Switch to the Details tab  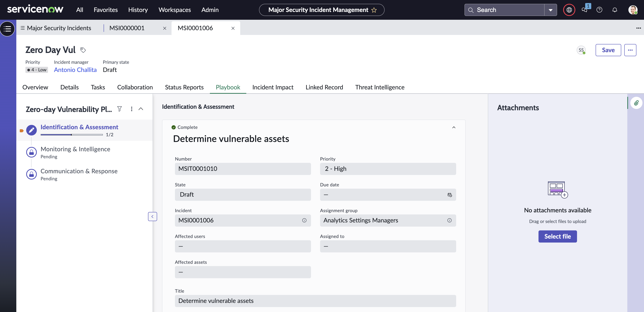tap(69, 87)
